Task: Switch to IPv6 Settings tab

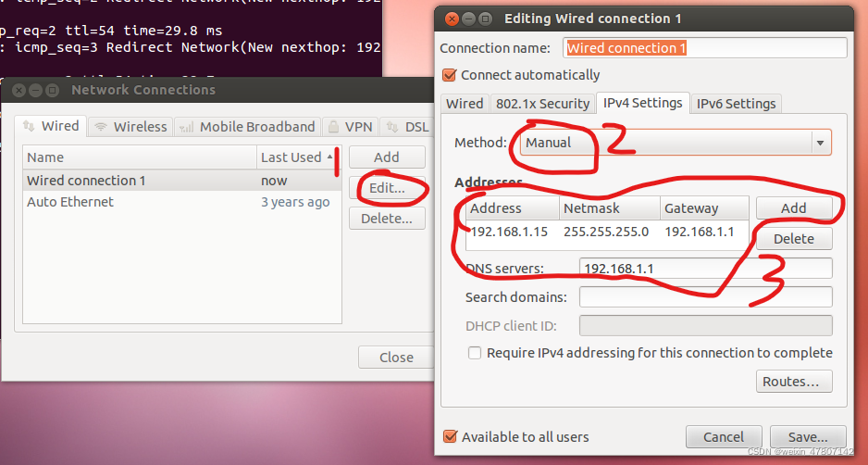Action: (x=736, y=104)
